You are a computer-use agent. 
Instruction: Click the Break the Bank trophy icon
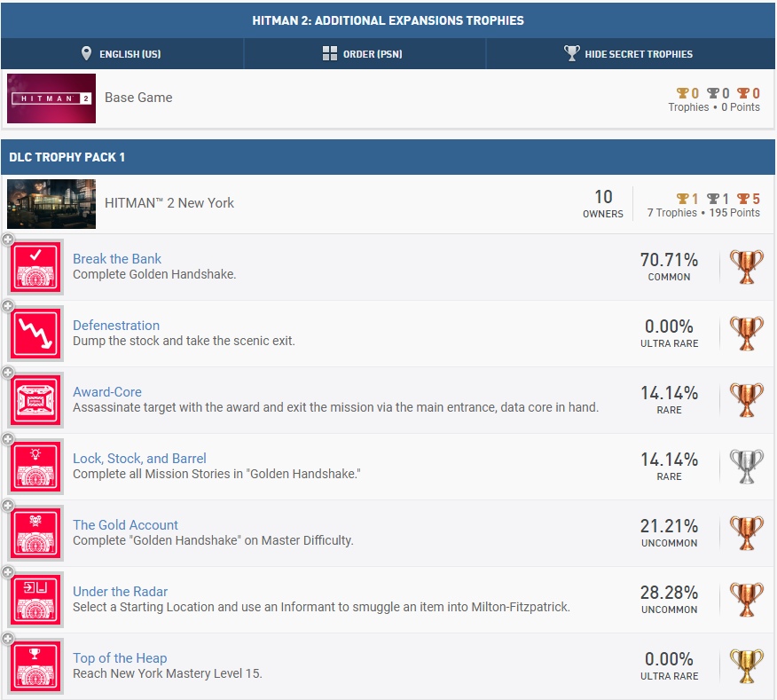point(35,267)
